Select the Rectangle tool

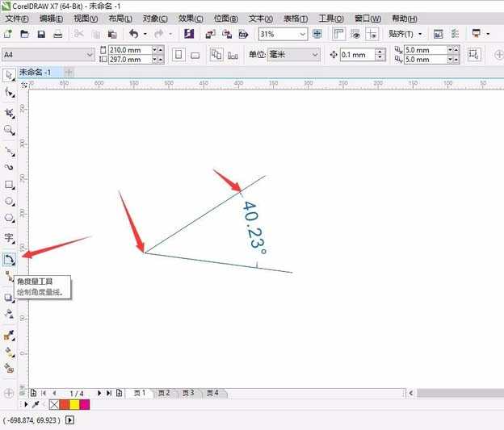9,184
